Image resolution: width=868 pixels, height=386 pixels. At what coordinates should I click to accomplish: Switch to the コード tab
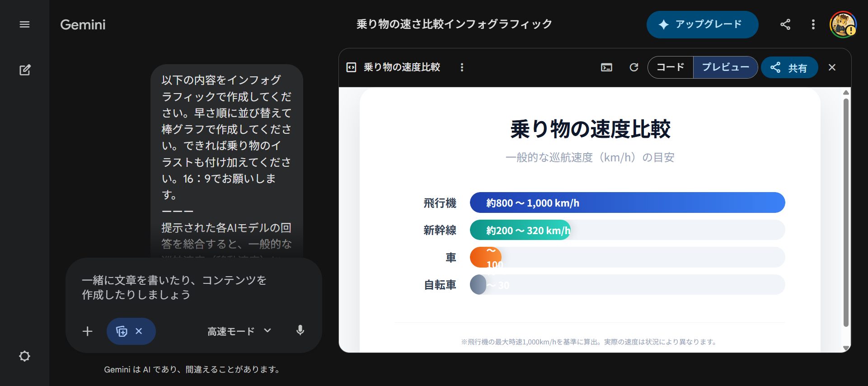tap(671, 67)
